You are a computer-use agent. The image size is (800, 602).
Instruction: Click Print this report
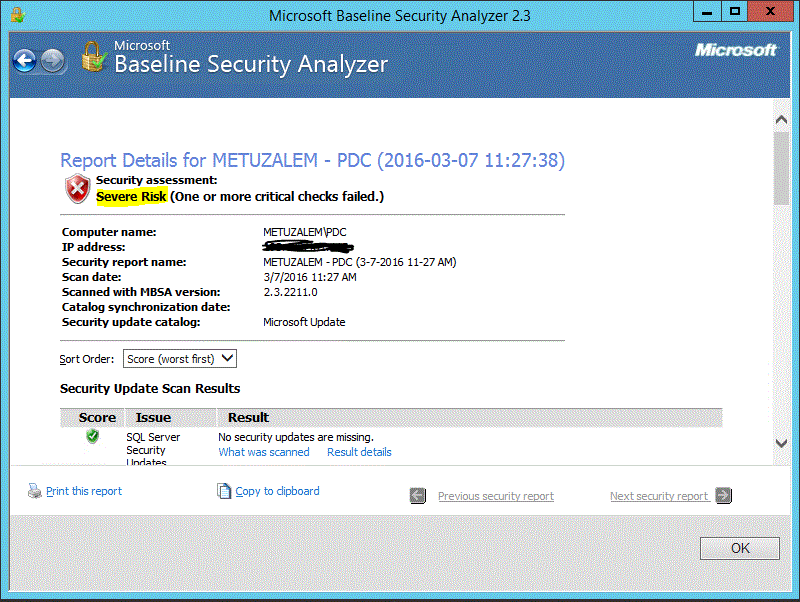coord(82,491)
